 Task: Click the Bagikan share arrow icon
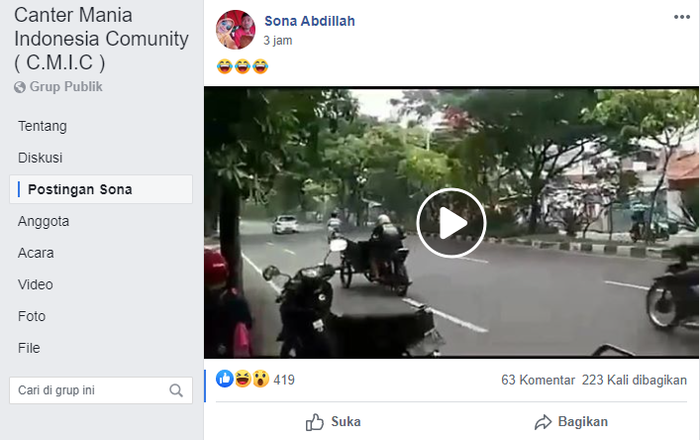pos(543,421)
